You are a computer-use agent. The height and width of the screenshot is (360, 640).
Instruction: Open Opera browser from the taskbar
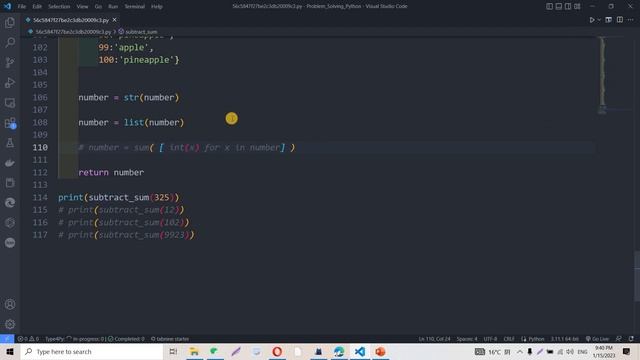coord(277,351)
